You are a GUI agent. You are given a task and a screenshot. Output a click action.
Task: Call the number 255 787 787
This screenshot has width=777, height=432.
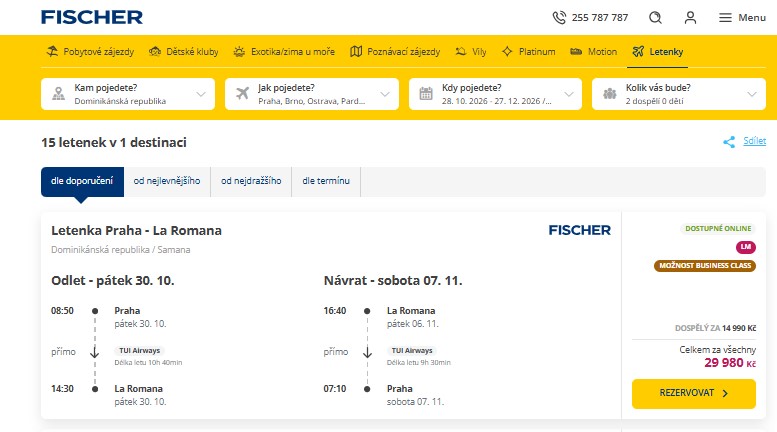click(x=600, y=18)
